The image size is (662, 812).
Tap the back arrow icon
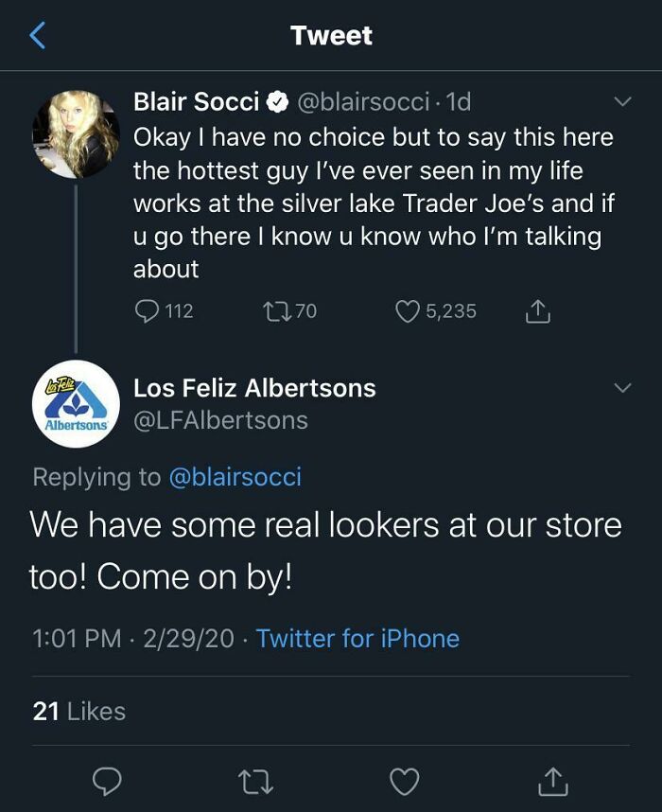[x=37, y=36]
